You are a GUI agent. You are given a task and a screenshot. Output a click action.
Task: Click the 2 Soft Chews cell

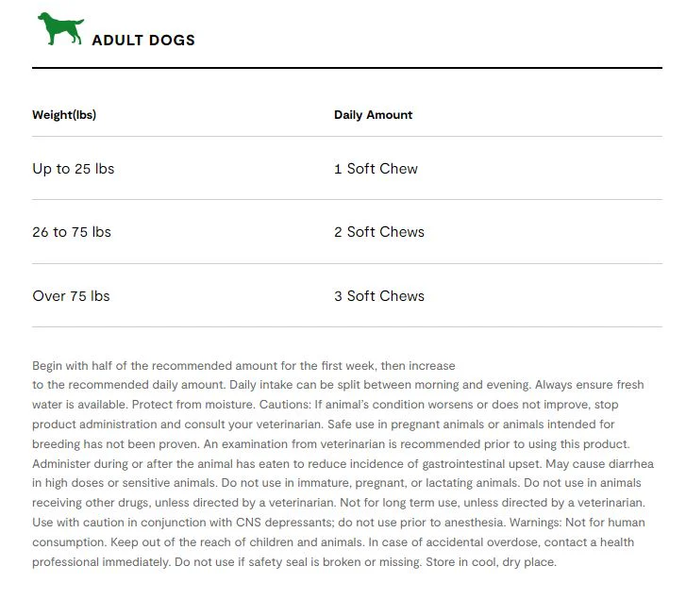[x=379, y=232]
